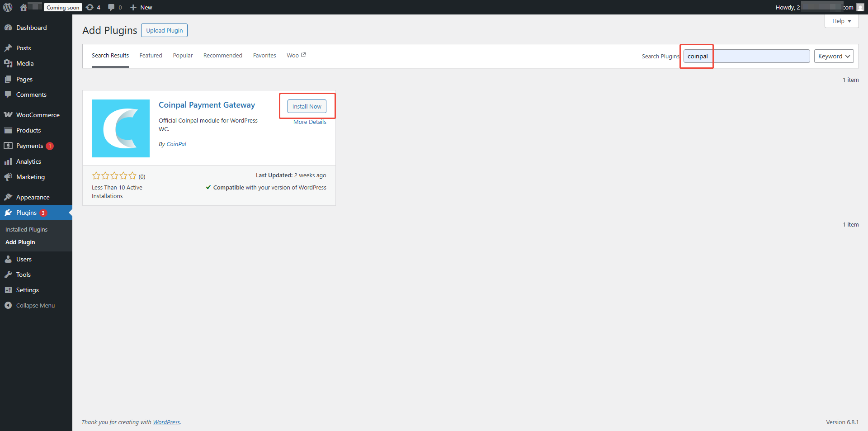Click the Woo external link icon
This screenshot has width=868, height=431.
tap(303, 55)
